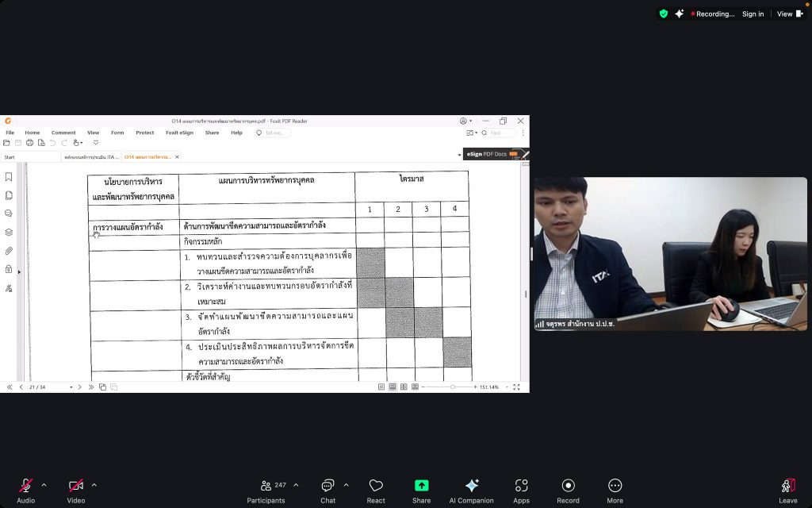Open the Participants panel showing 247
This screenshot has height=508, width=812.
click(x=266, y=491)
